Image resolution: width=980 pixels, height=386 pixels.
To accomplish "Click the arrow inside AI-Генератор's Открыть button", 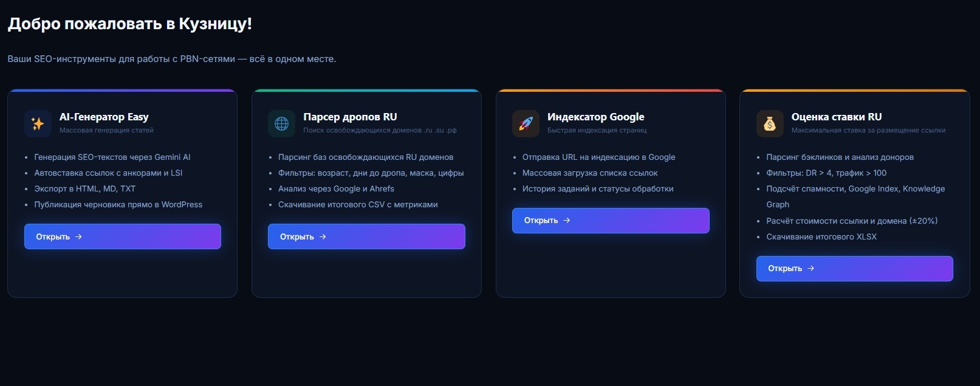I will (x=79, y=236).
